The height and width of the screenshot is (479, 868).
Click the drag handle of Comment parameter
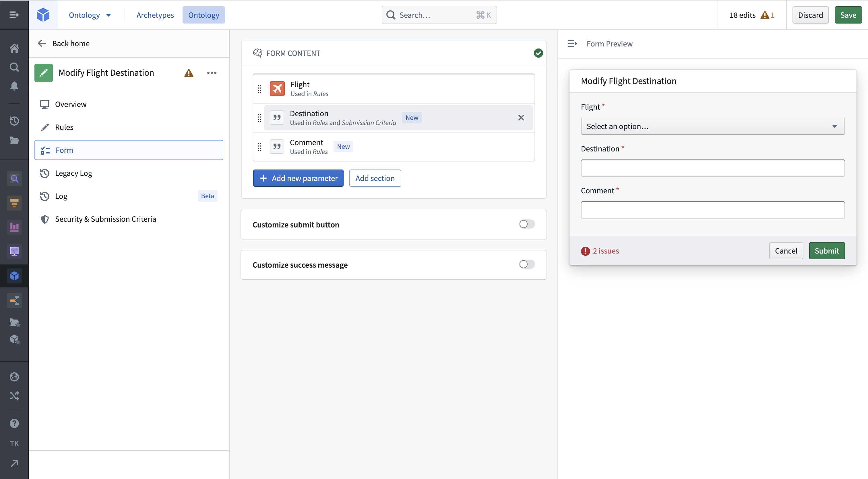click(x=259, y=147)
